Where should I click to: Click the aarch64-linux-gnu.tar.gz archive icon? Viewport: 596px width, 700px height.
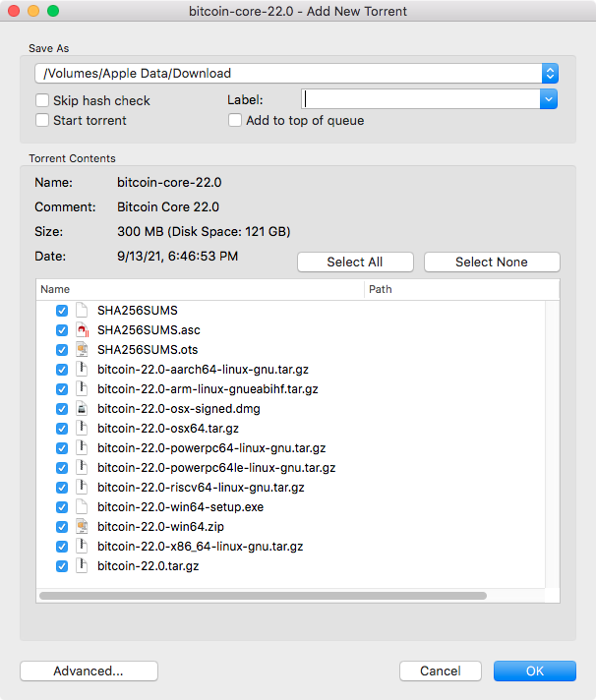tap(82, 370)
